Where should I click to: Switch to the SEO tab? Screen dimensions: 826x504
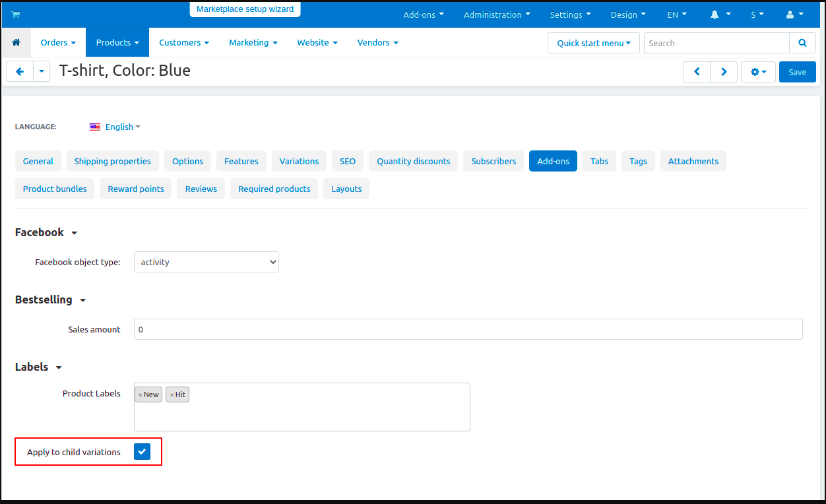coord(348,161)
